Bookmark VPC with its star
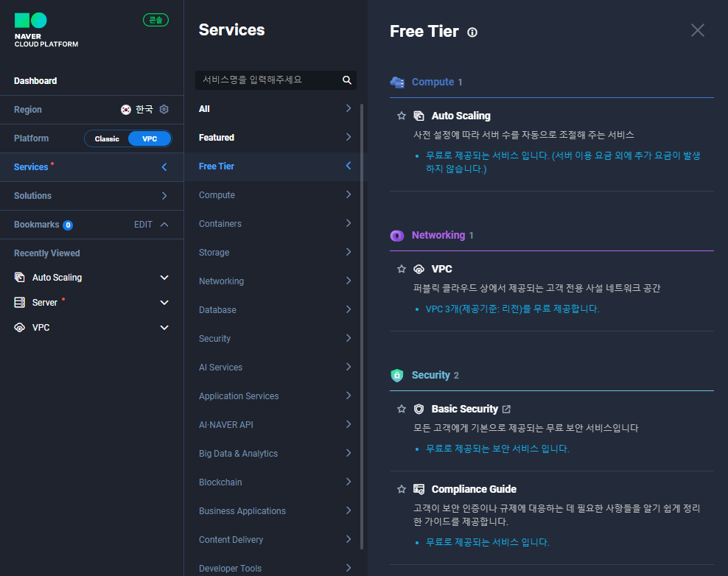Image resolution: width=728 pixels, height=576 pixels. point(402,269)
